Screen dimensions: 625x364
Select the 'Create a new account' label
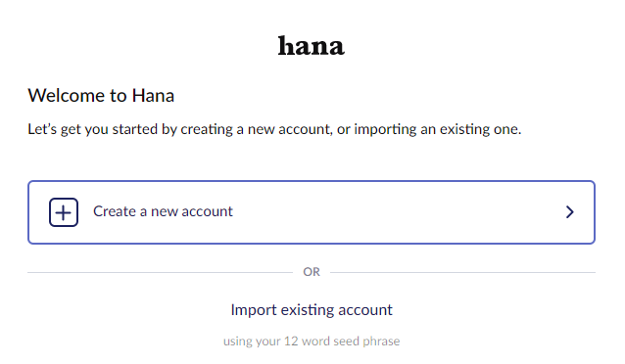click(x=163, y=211)
